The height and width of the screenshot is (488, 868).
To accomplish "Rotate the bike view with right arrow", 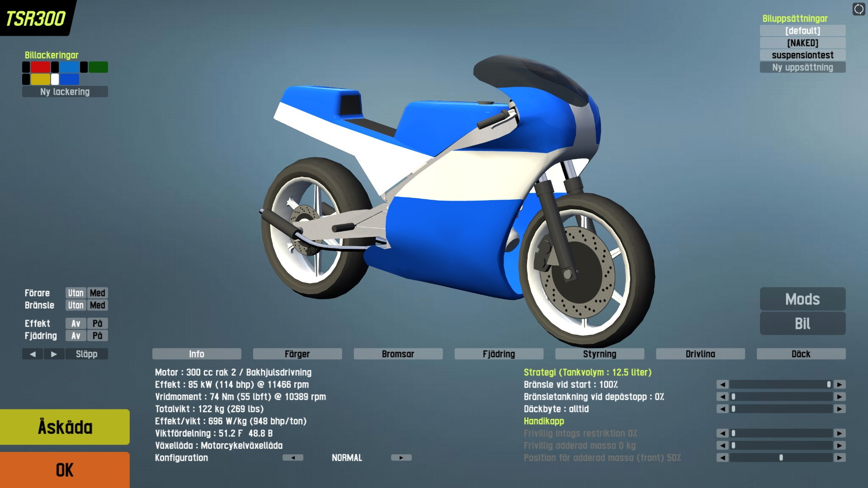I will (x=54, y=354).
